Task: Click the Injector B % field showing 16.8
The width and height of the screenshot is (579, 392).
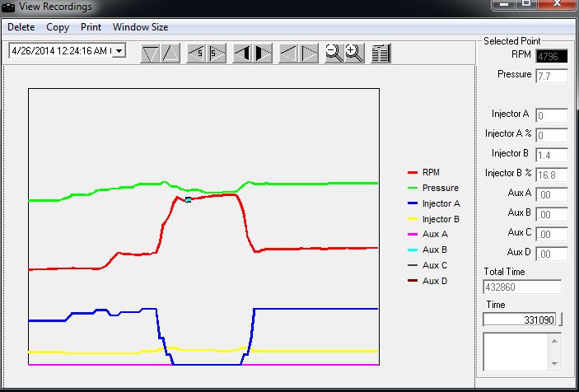Action: [x=552, y=175]
